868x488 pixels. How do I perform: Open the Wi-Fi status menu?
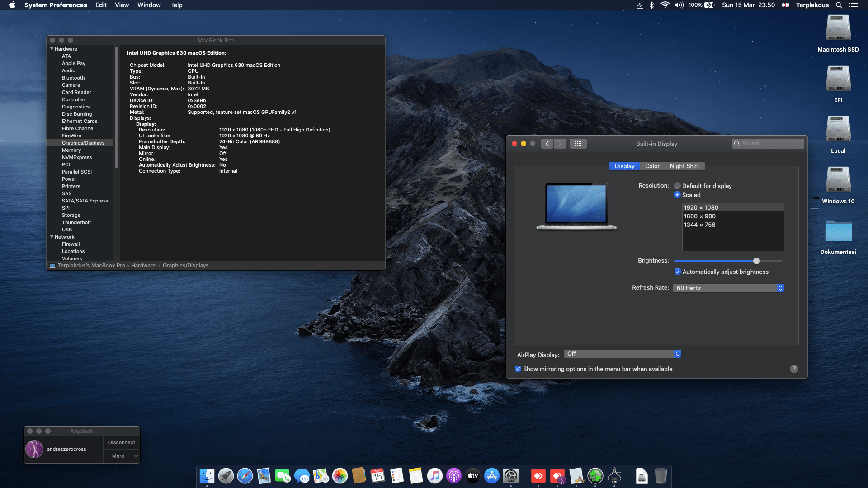(665, 5)
